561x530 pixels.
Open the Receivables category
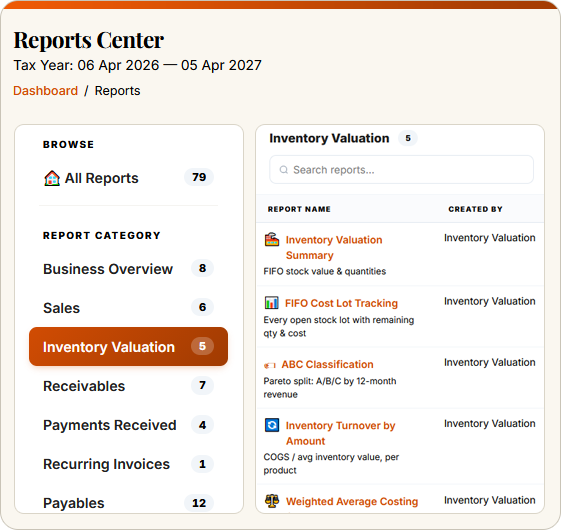(x=128, y=386)
